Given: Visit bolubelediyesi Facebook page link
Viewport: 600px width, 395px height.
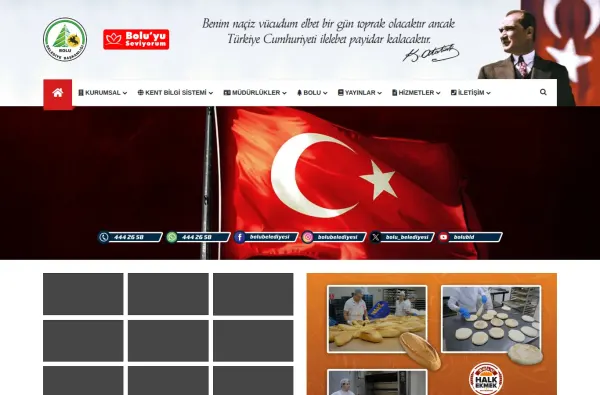Looking at the screenshot, I should pos(266,237).
